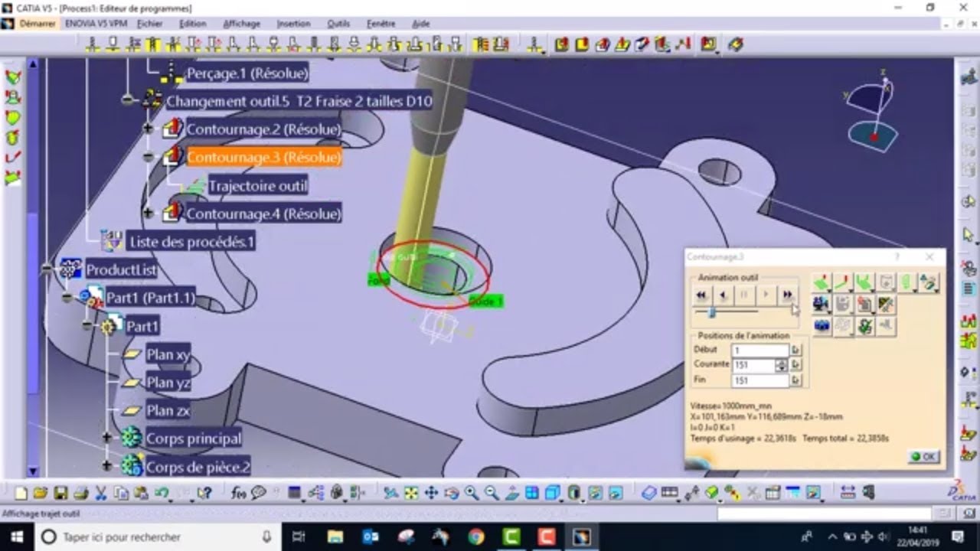Click OK in the Contournage.3 dialog
The width and height of the screenshot is (980, 551).
pos(923,456)
